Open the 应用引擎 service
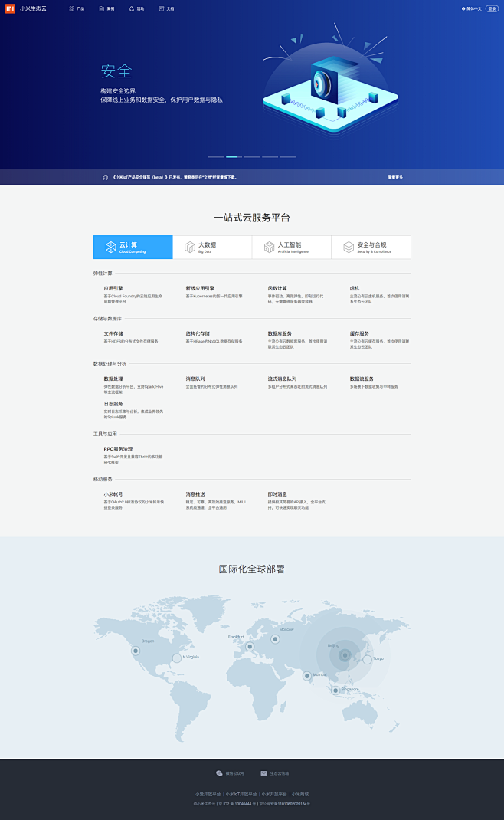The image size is (504, 820). [x=113, y=288]
